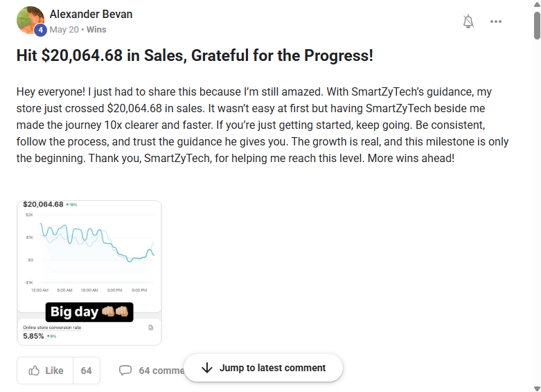The height and width of the screenshot is (392, 541).
Task: Open Alexander Bevan's profile name link
Action: (91, 14)
